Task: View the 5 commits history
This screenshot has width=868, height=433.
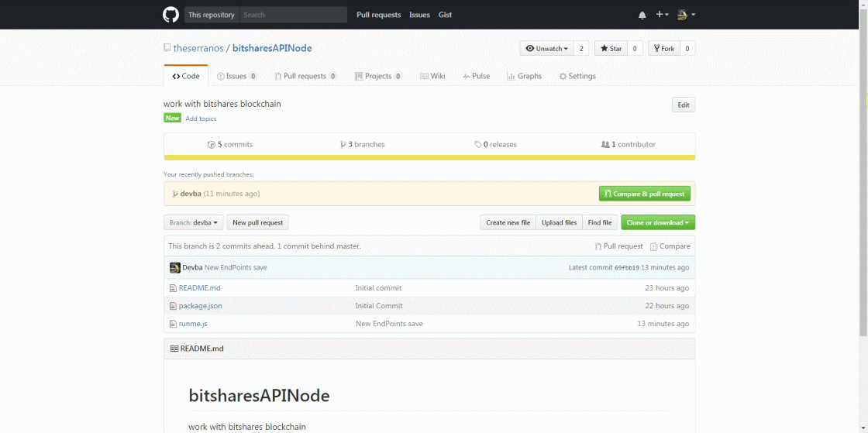Action: 229,144
